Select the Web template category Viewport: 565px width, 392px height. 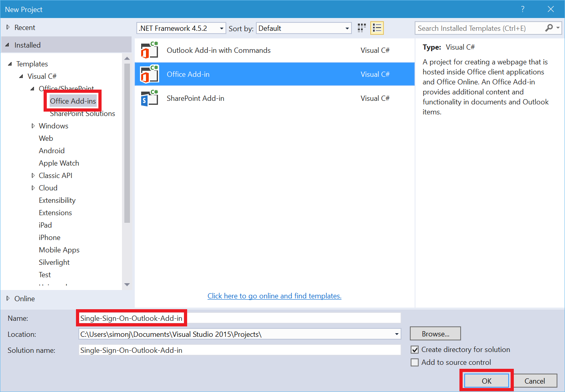(x=46, y=138)
